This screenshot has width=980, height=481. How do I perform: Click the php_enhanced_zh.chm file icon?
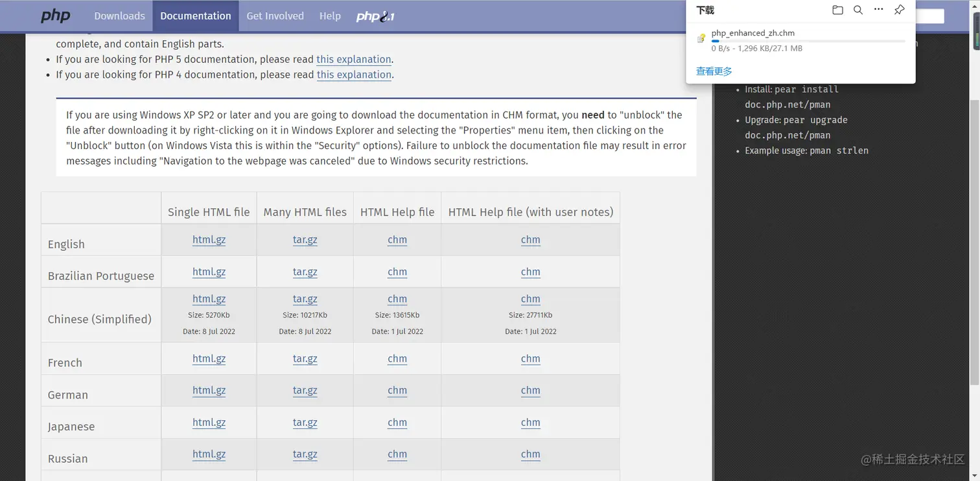pos(701,38)
